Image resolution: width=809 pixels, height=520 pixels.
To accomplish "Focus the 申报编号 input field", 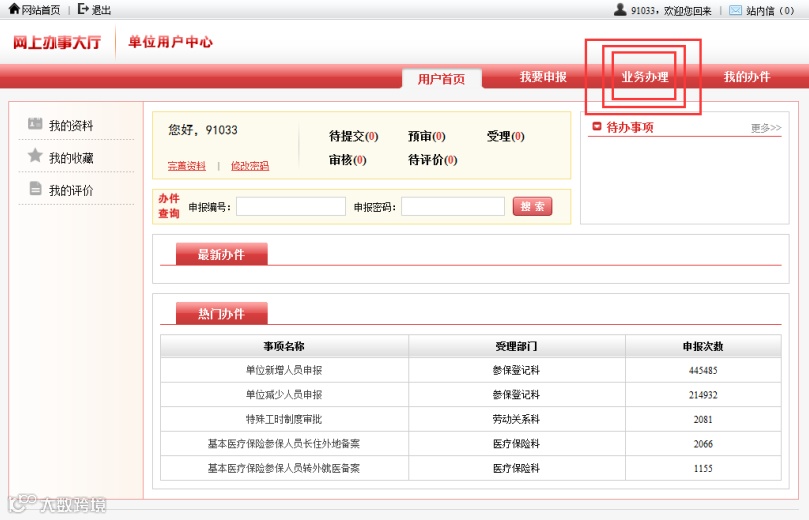I will click(291, 206).
